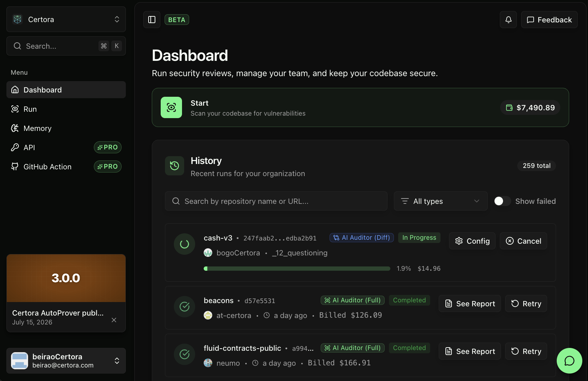Viewport: 588px width, 381px height.
Task: See Report for fluid-contracts-public run
Action: click(470, 351)
